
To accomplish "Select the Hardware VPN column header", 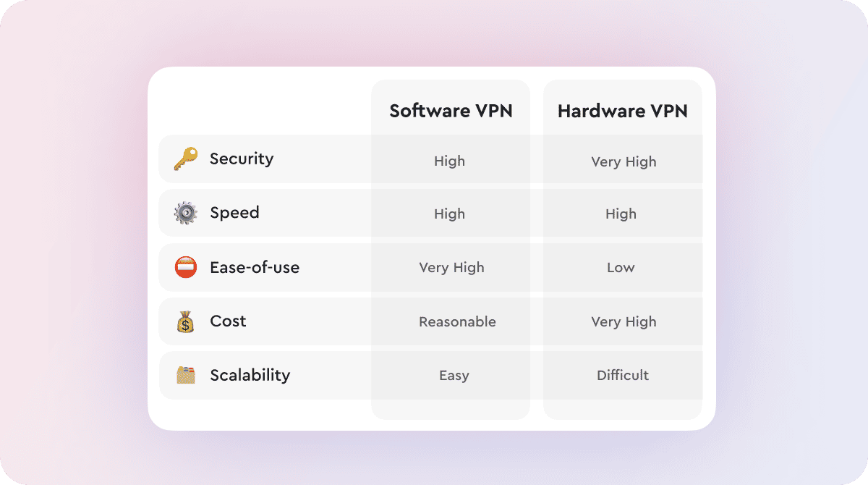I will point(622,111).
